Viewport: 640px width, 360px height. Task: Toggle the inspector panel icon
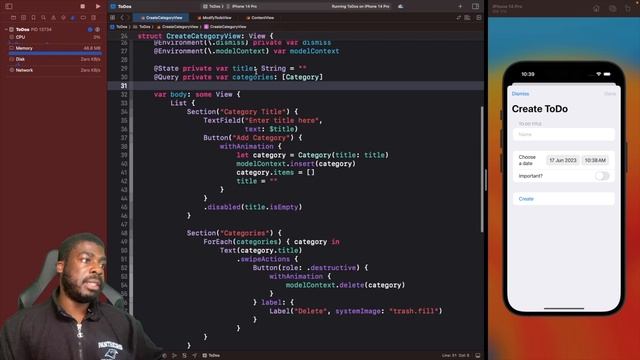pos(476,7)
